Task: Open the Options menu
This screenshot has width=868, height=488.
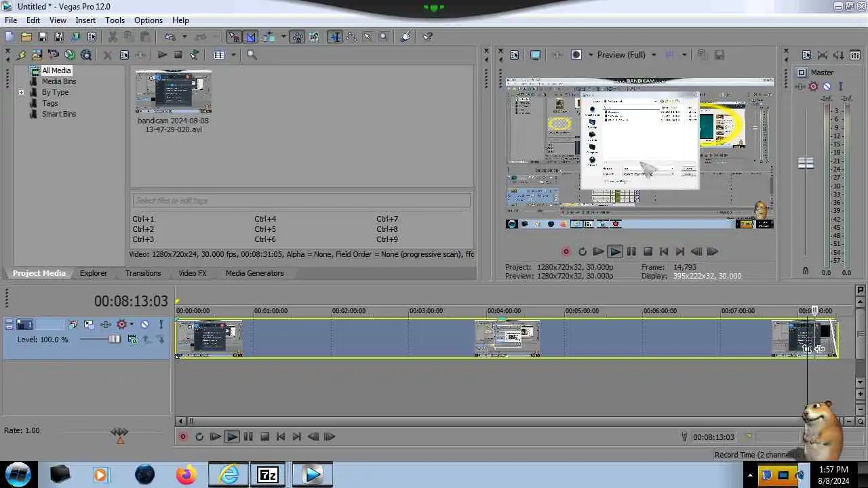Action: pos(148,20)
